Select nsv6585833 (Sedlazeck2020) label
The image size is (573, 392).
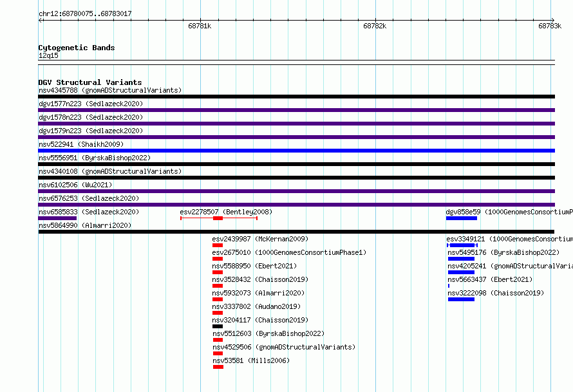pos(89,212)
